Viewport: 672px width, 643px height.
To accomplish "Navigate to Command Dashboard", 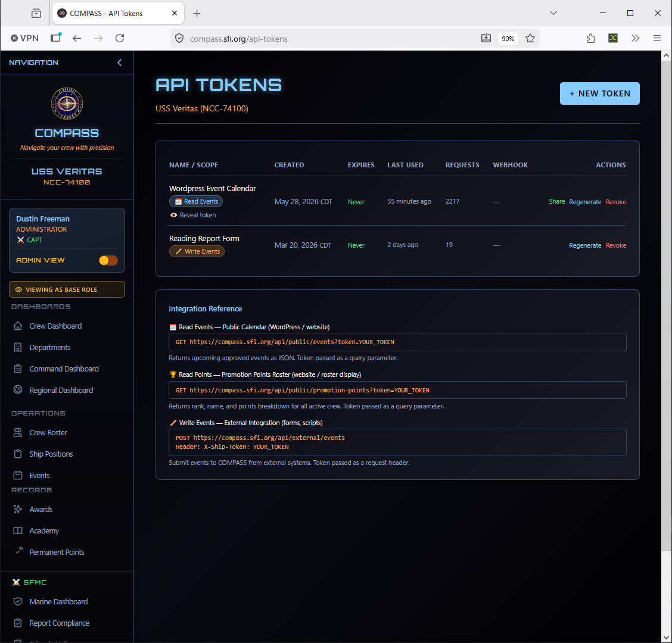I will pyautogui.click(x=64, y=369).
